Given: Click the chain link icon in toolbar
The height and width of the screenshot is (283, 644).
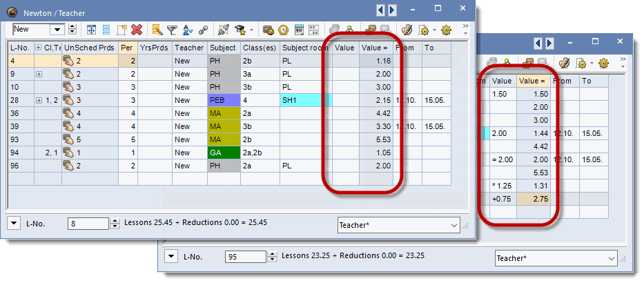Looking at the screenshot, I should [x=203, y=30].
